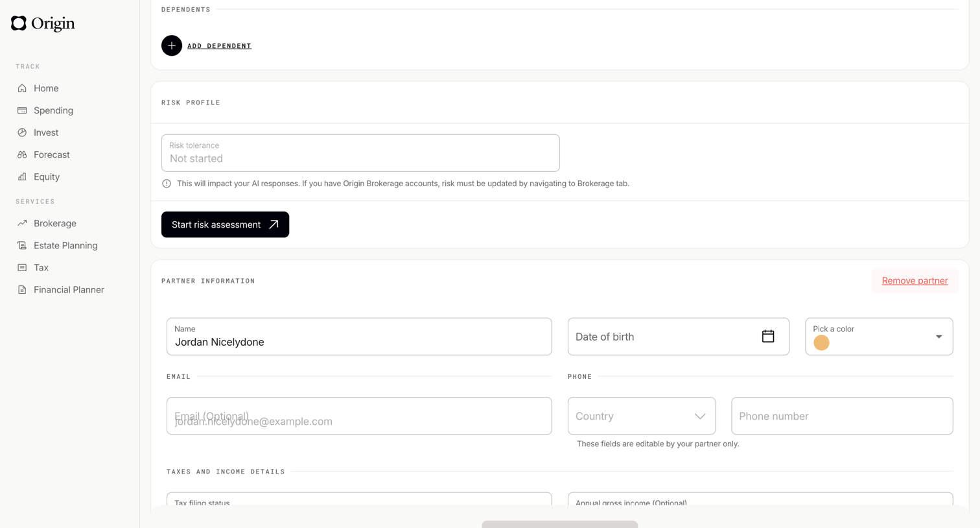Click the Home house icon

point(22,88)
